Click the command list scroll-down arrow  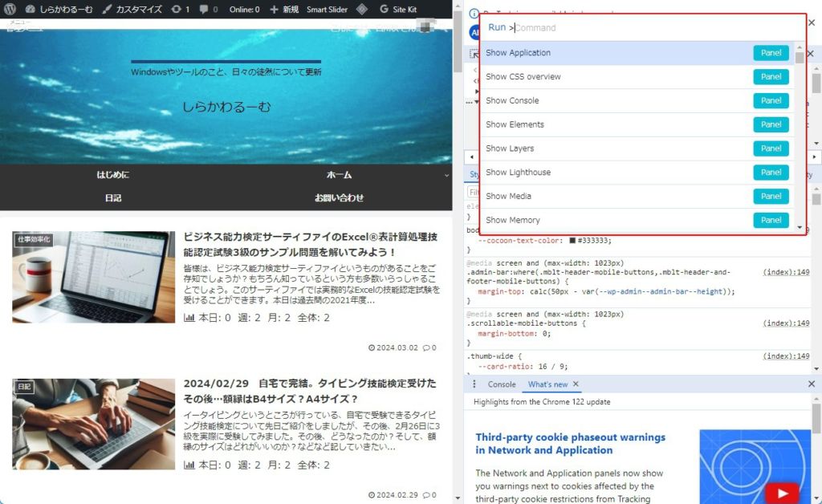pos(800,227)
